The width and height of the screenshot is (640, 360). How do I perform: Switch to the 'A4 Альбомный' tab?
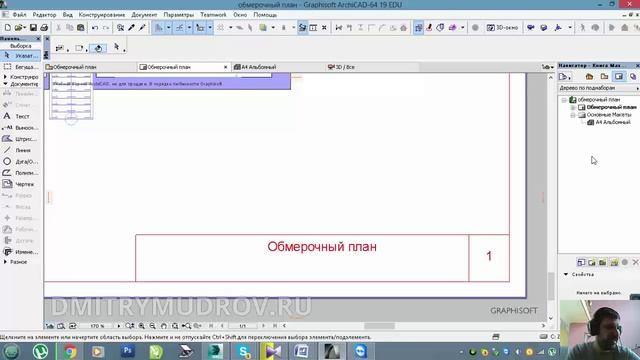pyautogui.click(x=278, y=67)
